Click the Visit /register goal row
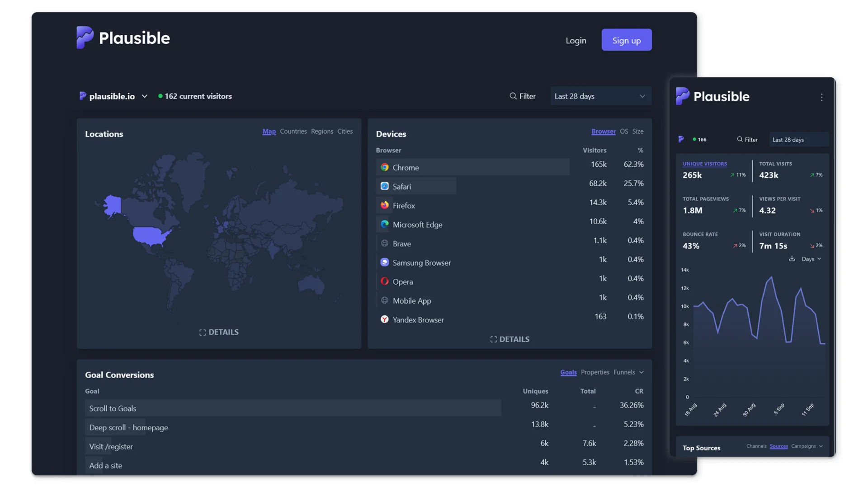Screen dimensions: 868x488 [x=111, y=446]
